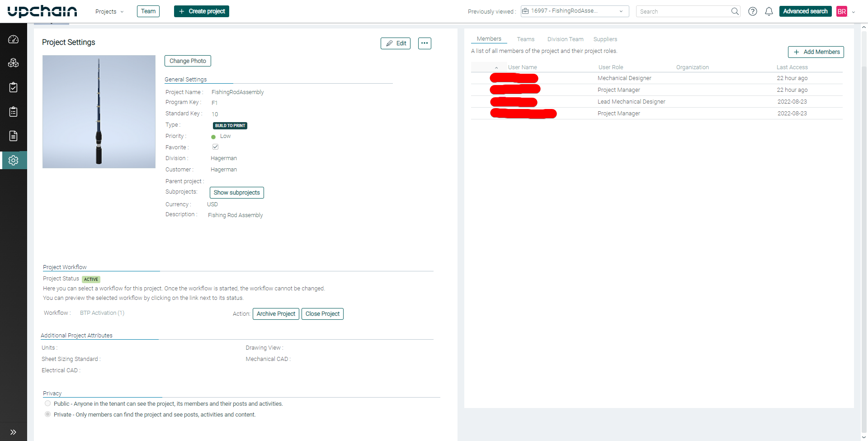Uncheck the Favorite checkbox
This screenshot has width=868, height=441.
pyautogui.click(x=215, y=147)
